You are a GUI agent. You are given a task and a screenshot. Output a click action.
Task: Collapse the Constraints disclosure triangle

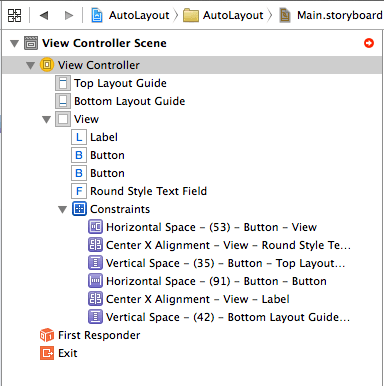click(62, 209)
